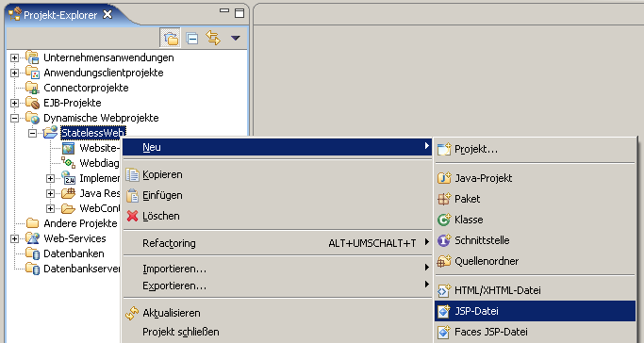Choose Aktualisieren from the context menu
The height and width of the screenshot is (343, 644).
tap(277, 313)
